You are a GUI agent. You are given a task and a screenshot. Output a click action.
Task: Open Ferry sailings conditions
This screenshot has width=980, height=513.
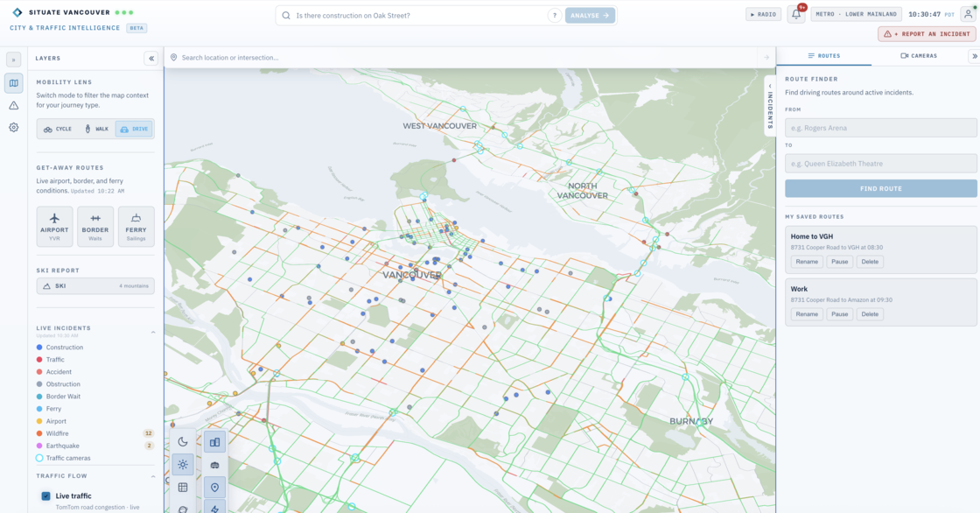pos(136,227)
